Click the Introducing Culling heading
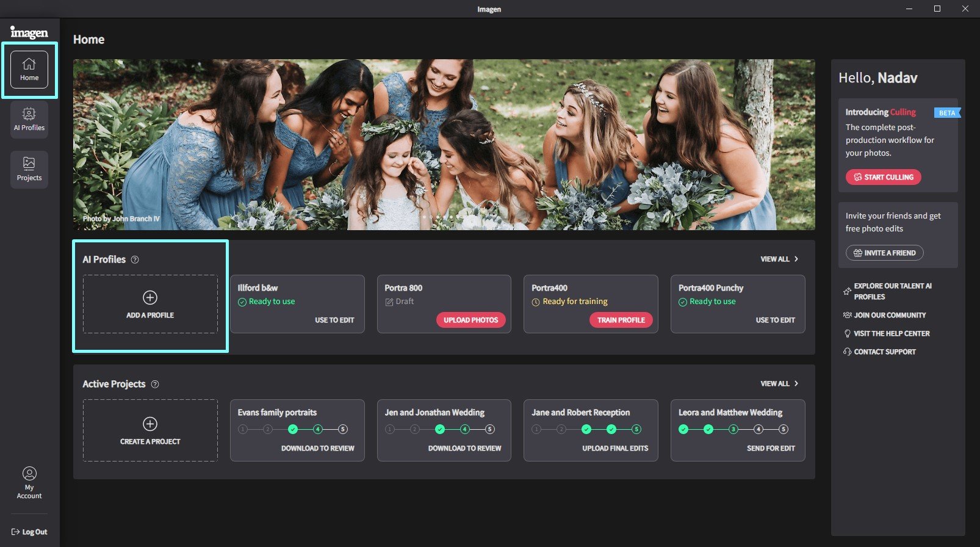This screenshot has width=980, height=547. 881,112
